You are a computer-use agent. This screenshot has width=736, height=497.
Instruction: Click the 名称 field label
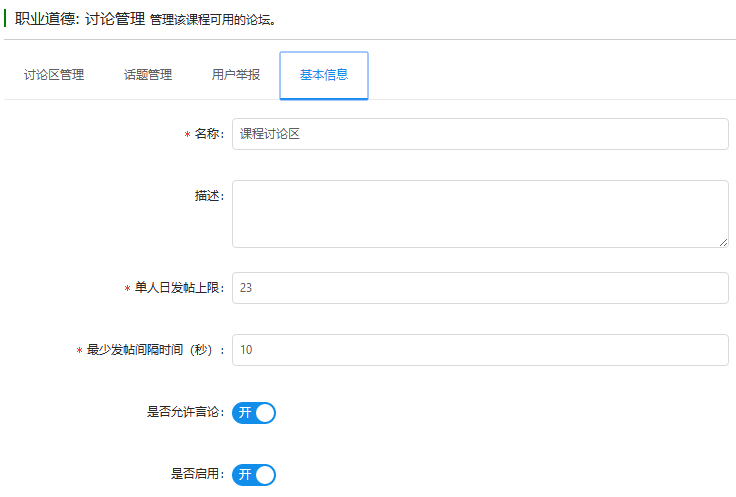[x=208, y=135]
